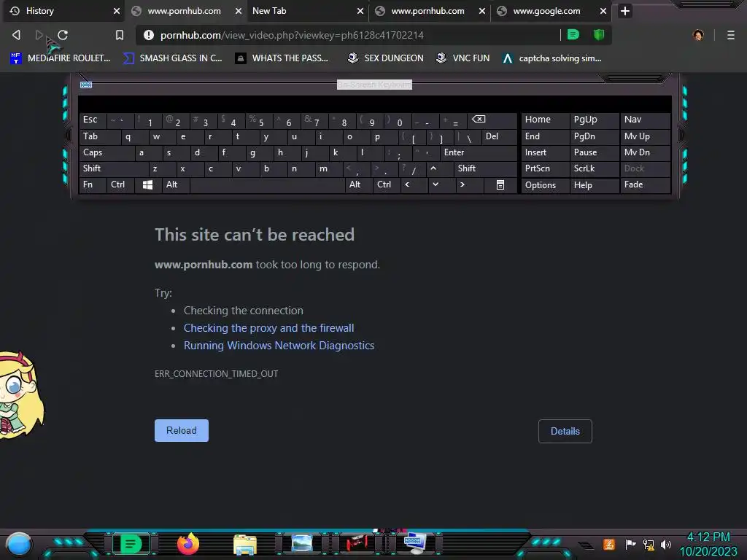Open Checking the proxy and the firewall link

coord(268,328)
